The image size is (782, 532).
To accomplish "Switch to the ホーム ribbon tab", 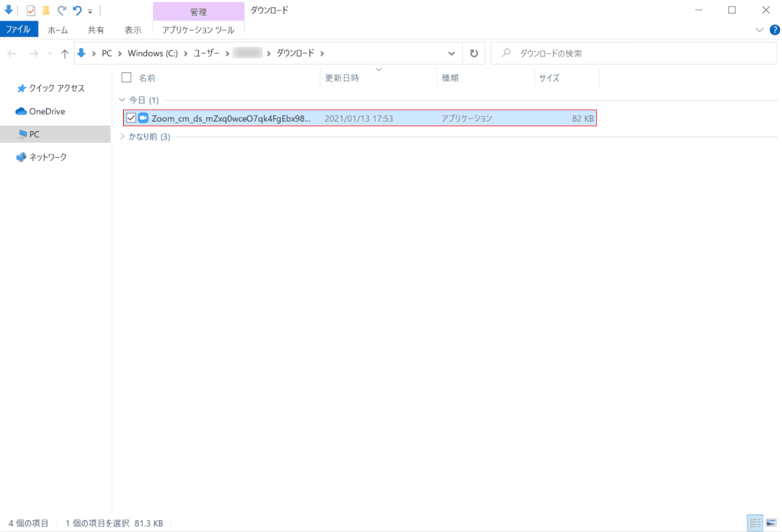I will click(x=58, y=30).
